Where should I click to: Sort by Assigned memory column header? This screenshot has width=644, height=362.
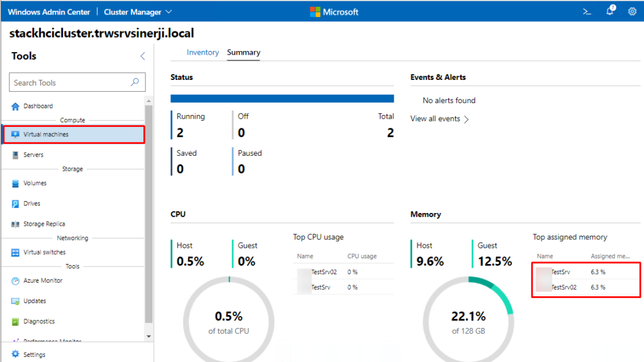610,256
